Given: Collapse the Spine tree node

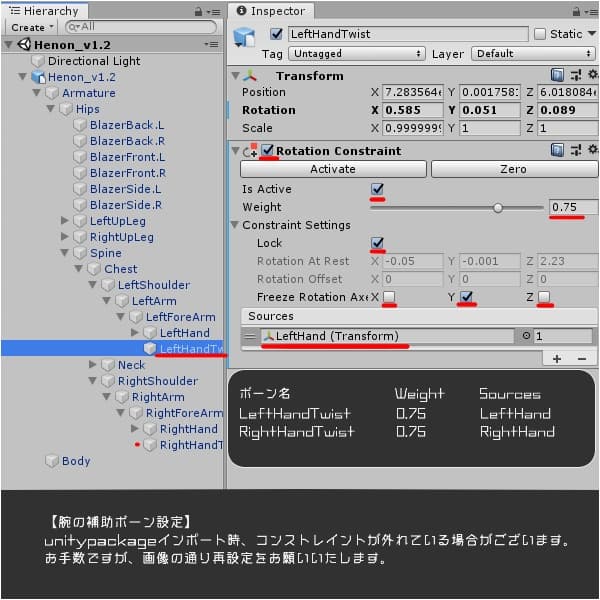Looking at the screenshot, I should coord(65,253).
